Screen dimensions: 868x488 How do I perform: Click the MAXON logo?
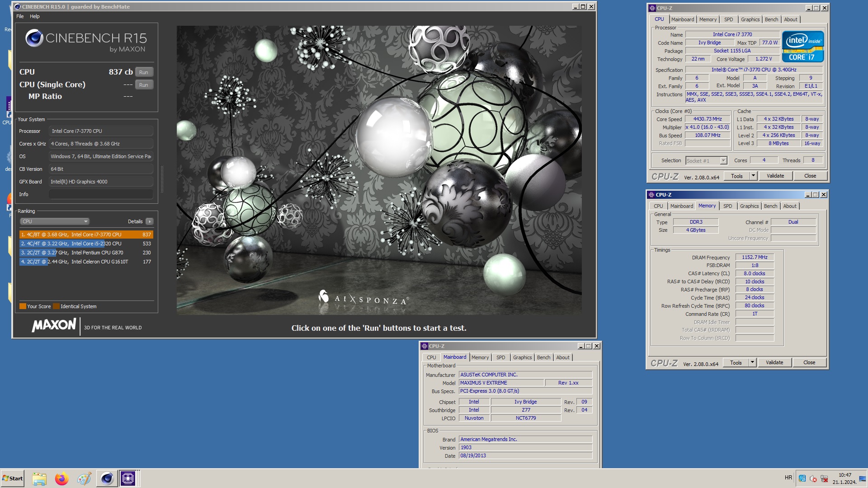point(54,325)
